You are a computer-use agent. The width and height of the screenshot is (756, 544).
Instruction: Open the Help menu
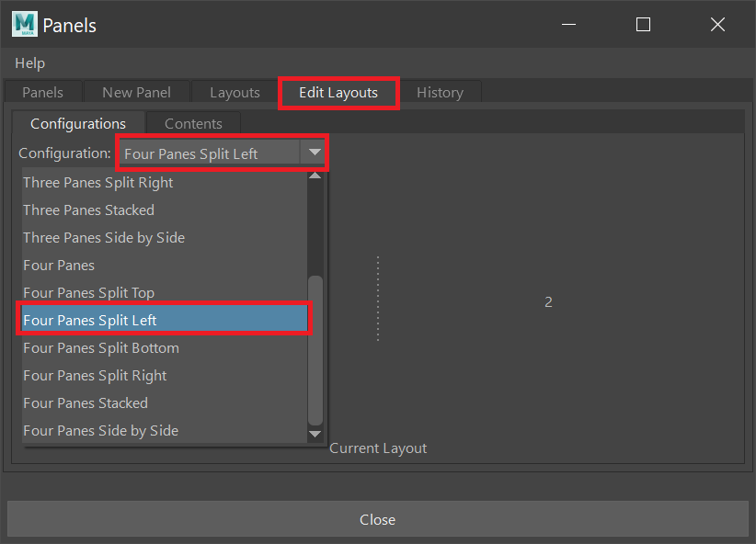point(29,62)
